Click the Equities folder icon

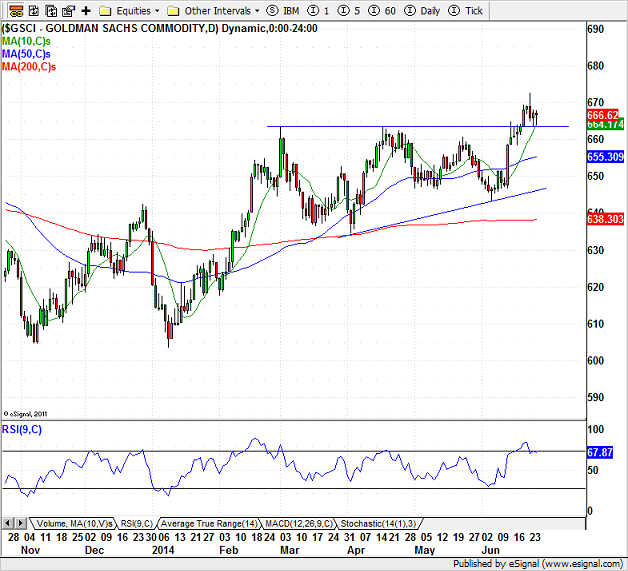tap(105, 11)
